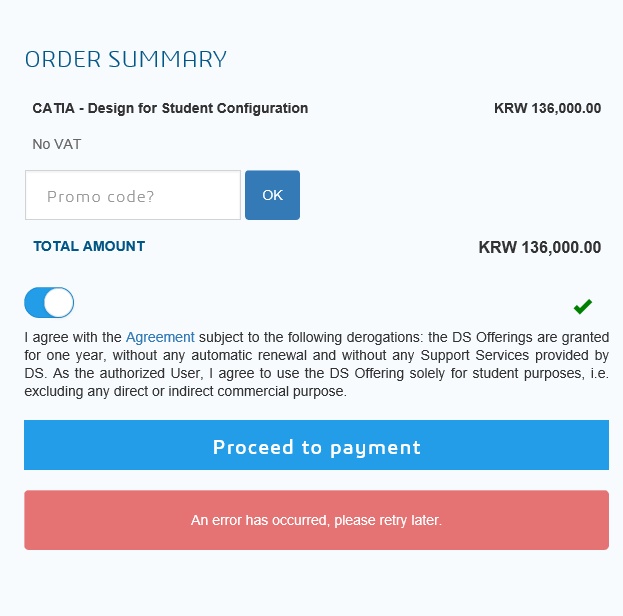Click the green checkmark icon
623x616 pixels.
(x=583, y=306)
